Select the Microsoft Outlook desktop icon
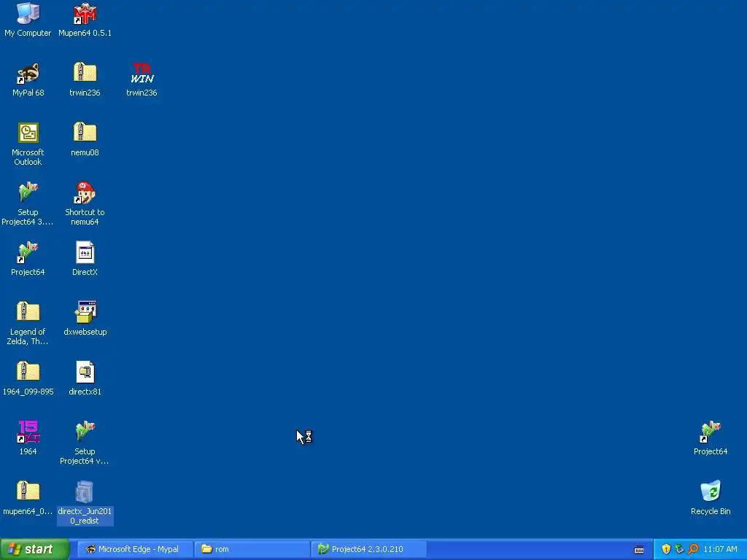Image resolution: width=747 pixels, height=560 pixels. (28, 133)
